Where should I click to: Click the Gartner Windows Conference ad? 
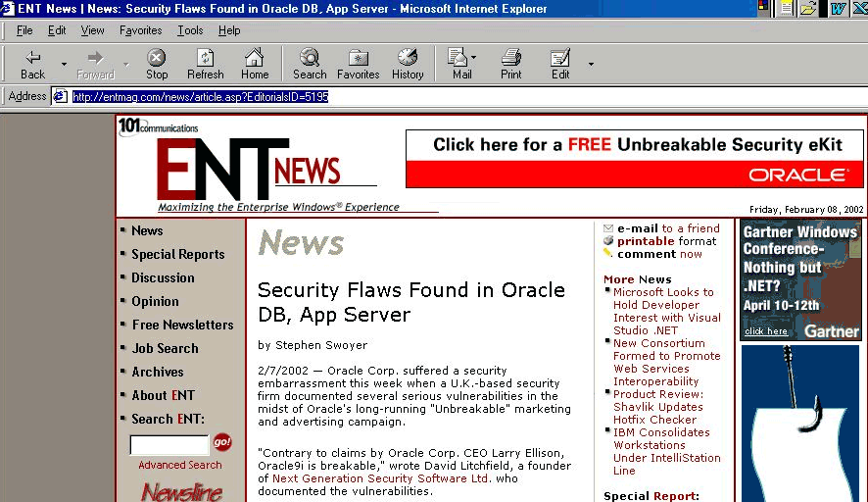[x=800, y=279]
